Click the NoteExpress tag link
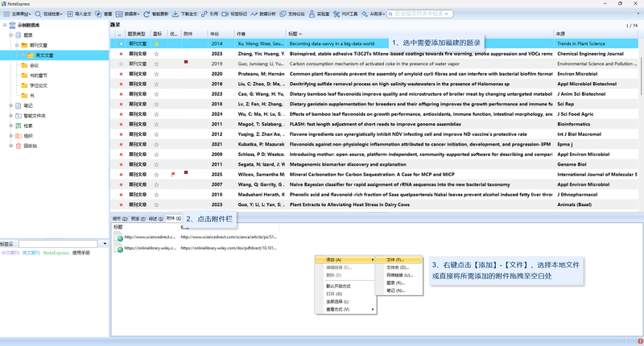Image resolution: width=644 pixels, height=346 pixels. [56, 253]
